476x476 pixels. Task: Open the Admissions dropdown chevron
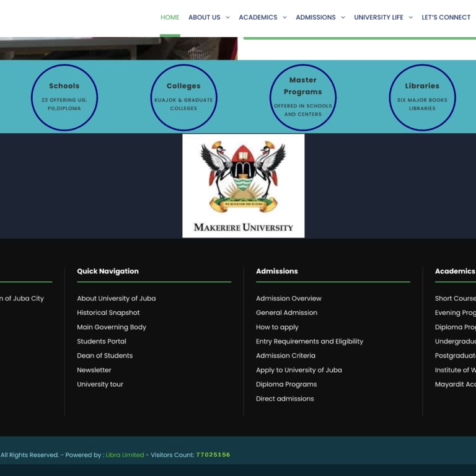pos(343,18)
